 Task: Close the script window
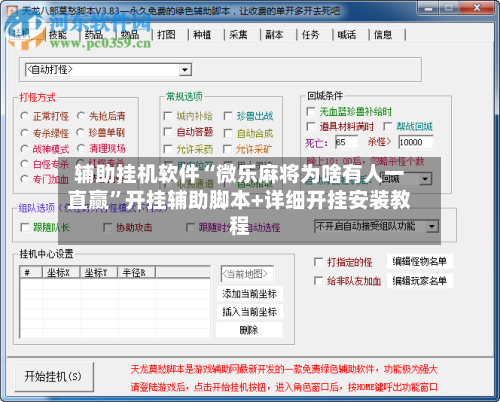point(477,8)
